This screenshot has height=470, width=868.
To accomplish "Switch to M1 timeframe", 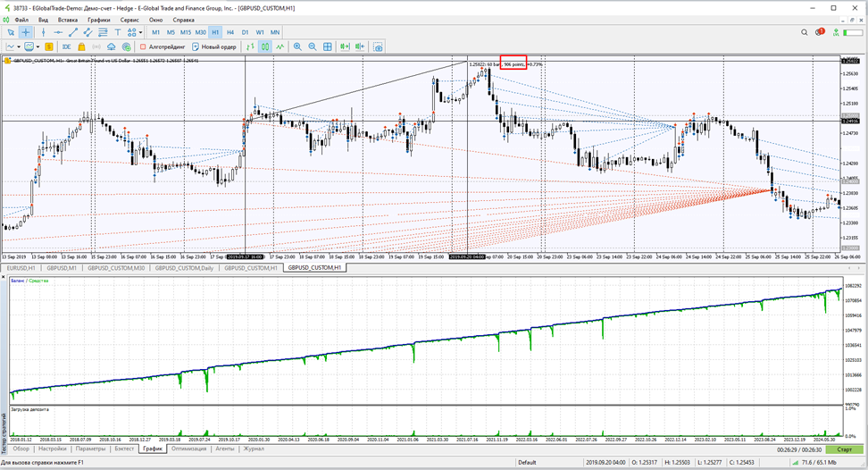I will (155, 33).
